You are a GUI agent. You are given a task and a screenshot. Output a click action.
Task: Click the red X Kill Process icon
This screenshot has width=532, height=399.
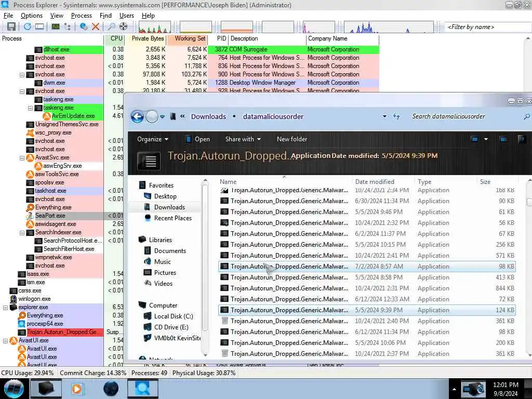96,26
